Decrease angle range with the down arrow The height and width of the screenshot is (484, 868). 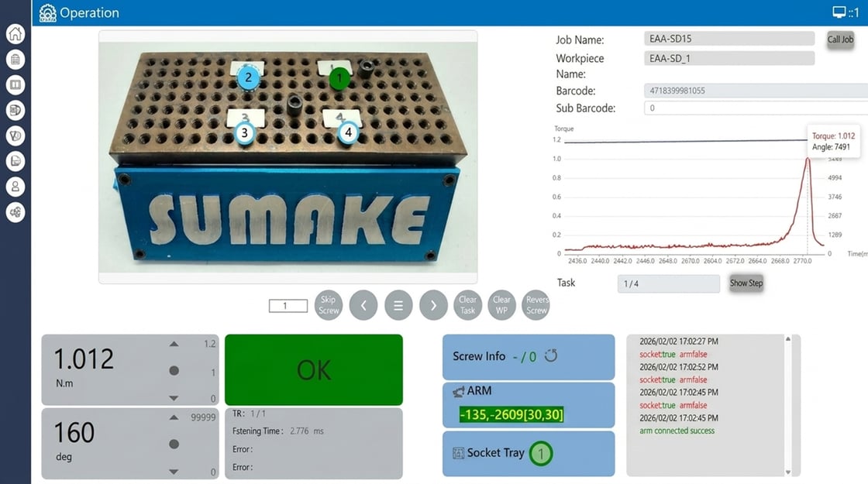coord(174,472)
